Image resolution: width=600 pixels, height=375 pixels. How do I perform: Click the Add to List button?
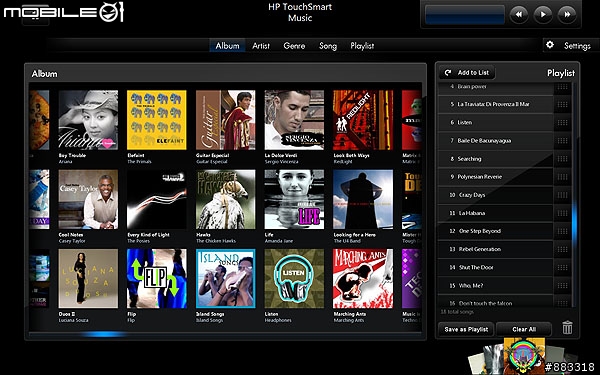point(467,72)
